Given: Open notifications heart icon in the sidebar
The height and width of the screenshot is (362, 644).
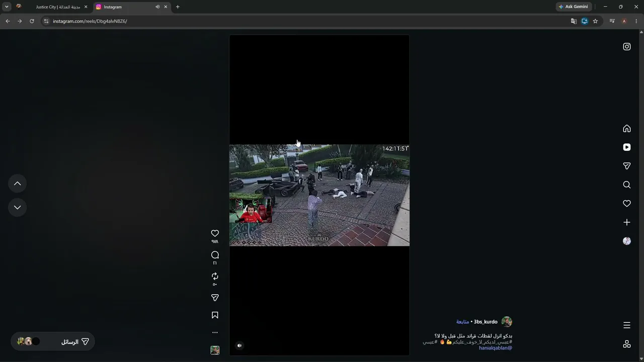Looking at the screenshot, I should 626,204.
